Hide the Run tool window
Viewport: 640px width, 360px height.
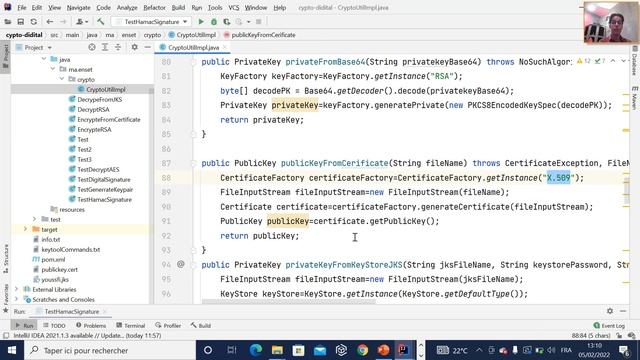(x=623, y=311)
